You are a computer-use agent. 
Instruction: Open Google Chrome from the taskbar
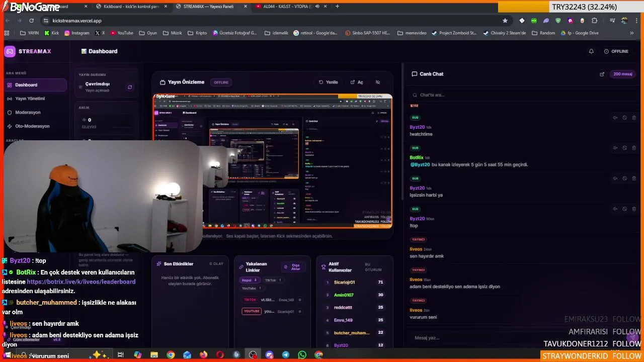[171, 355]
